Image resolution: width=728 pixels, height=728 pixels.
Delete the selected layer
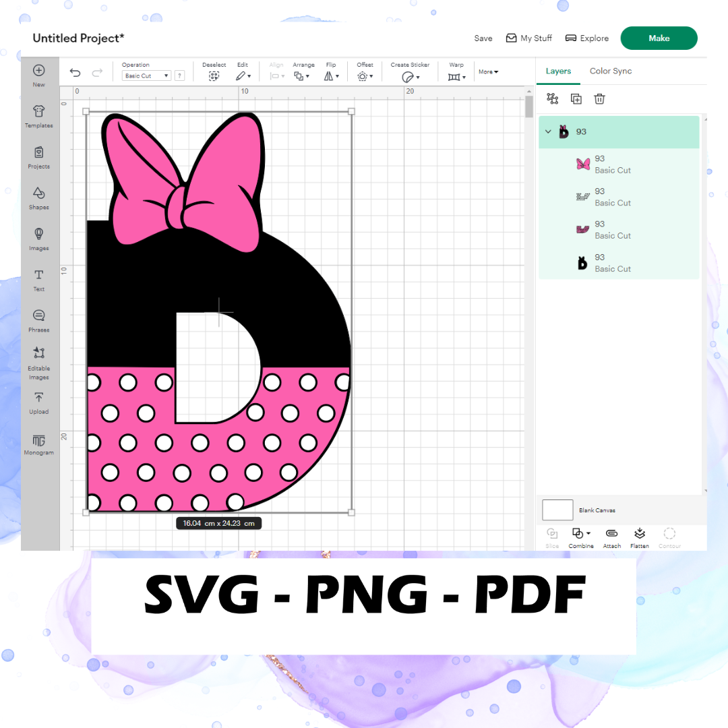(x=599, y=99)
